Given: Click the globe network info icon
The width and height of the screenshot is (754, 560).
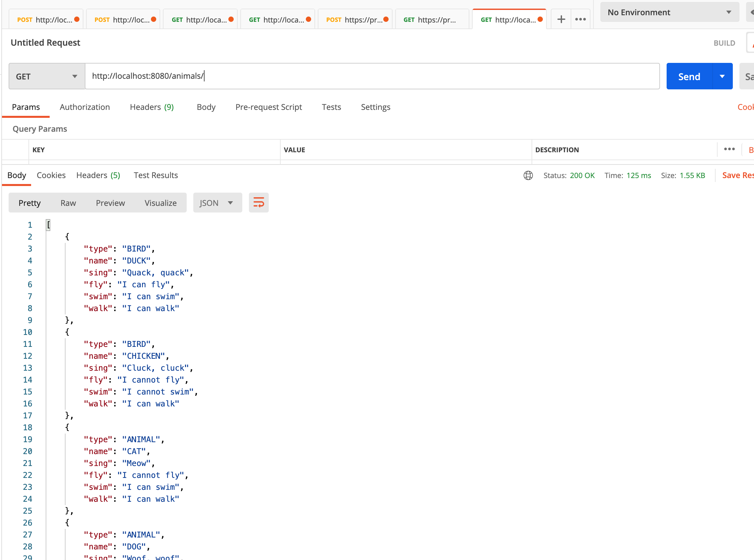Looking at the screenshot, I should point(528,175).
